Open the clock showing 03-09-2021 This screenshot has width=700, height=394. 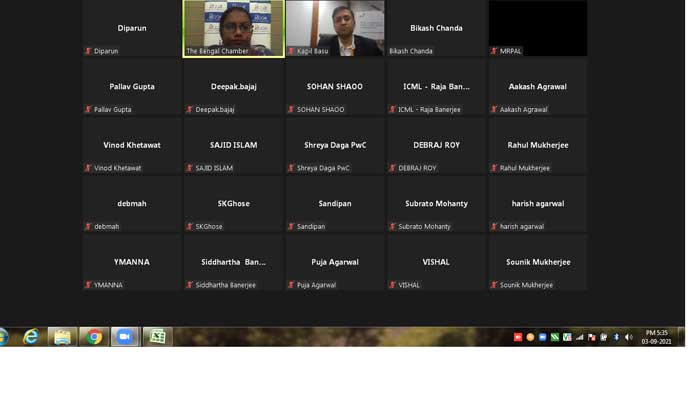click(656, 337)
